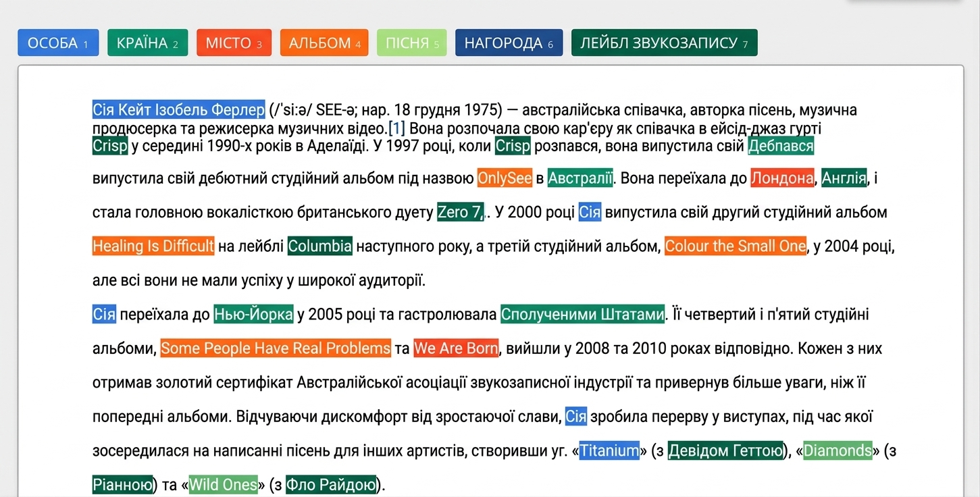Select 'Сія' before 'зробила перерву'
Image resolution: width=980 pixels, height=497 pixels.
[x=576, y=417]
